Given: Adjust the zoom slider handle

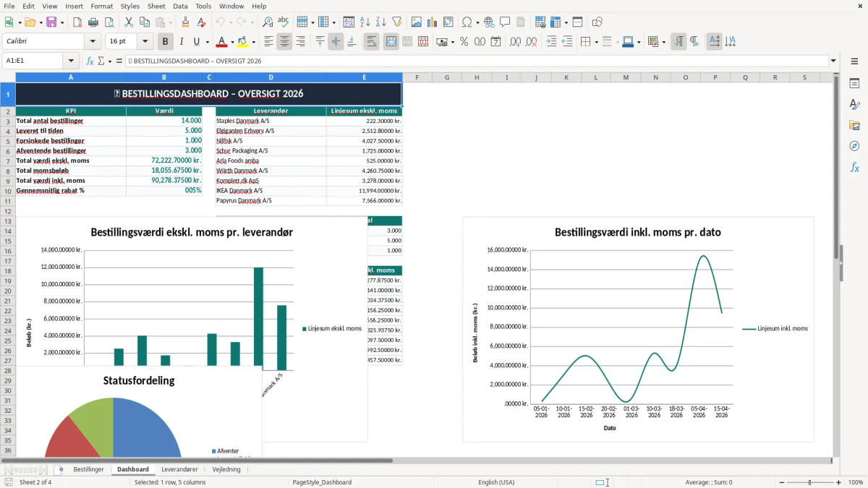Looking at the screenshot, I should [810, 482].
